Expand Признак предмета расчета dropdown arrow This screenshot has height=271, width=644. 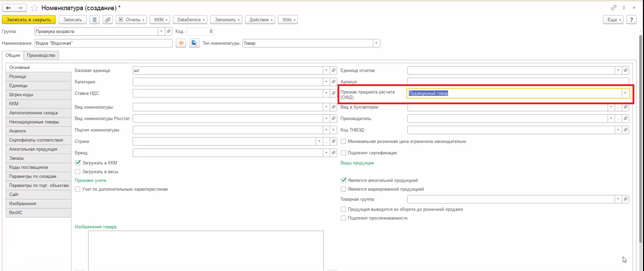625,93
